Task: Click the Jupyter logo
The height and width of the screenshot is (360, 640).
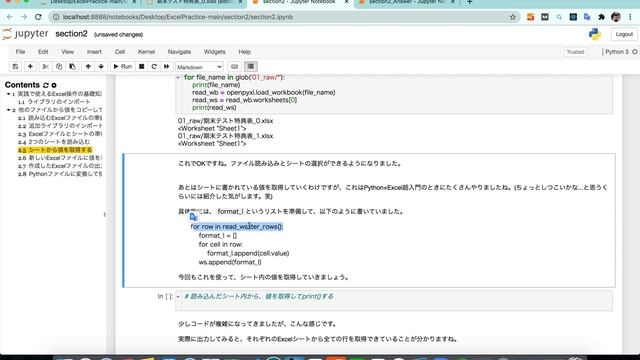Action: 25,34
